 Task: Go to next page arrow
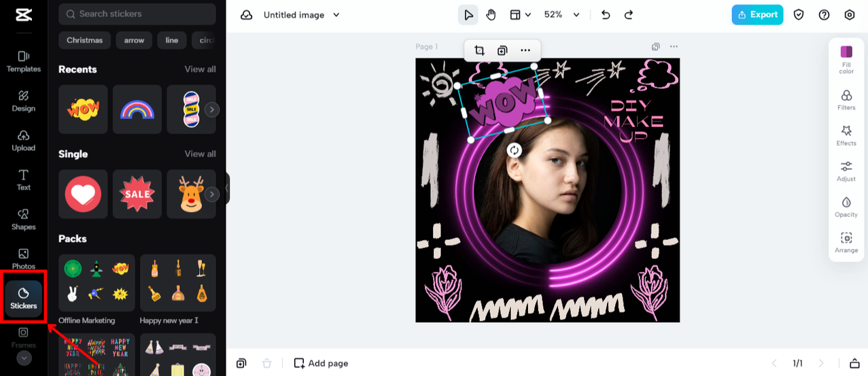(821, 363)
